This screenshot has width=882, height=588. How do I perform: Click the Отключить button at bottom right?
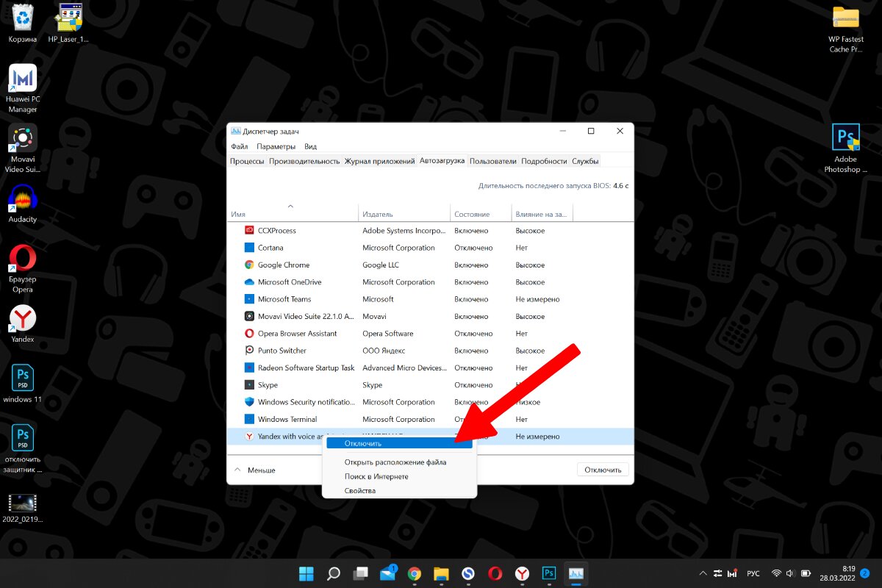[603, 470]
